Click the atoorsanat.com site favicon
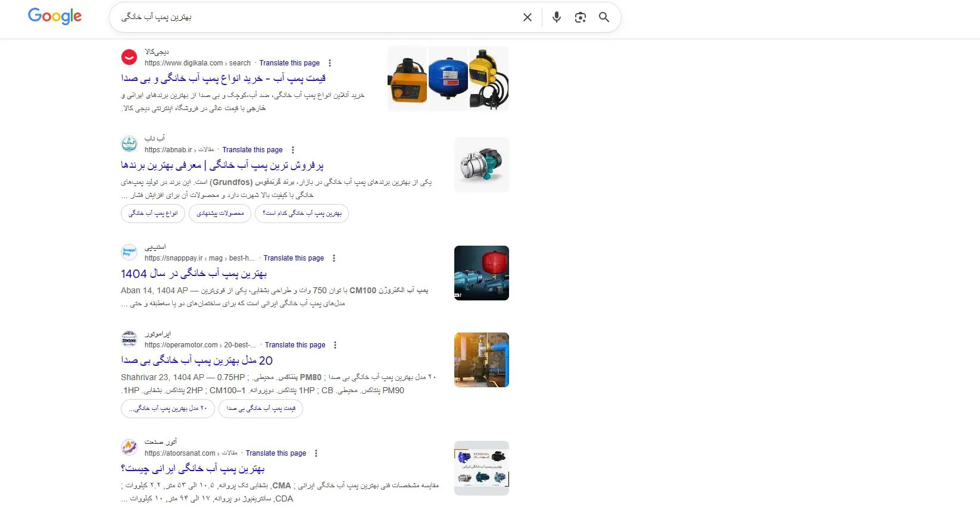The height and width of the screenshot is (508, 980). click(129, 447)
